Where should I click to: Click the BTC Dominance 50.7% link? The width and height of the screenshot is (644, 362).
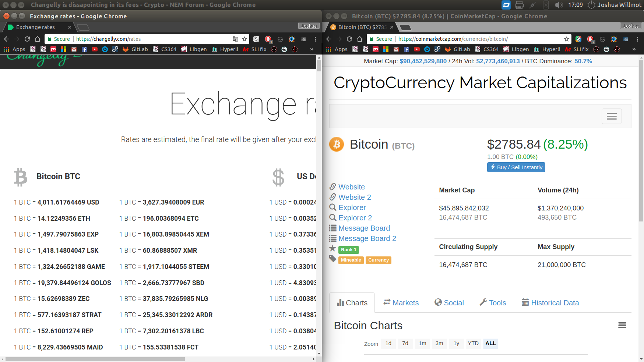click(x=583, y=61)
